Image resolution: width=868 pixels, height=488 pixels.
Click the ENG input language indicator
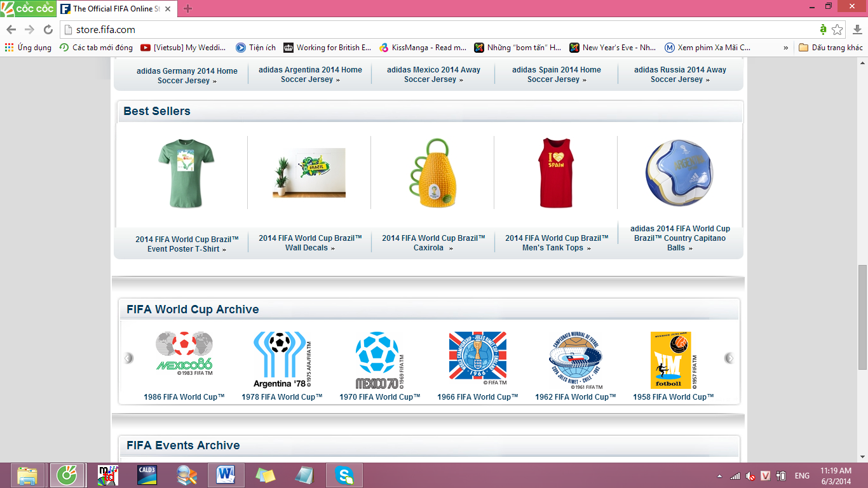point(802,476)
